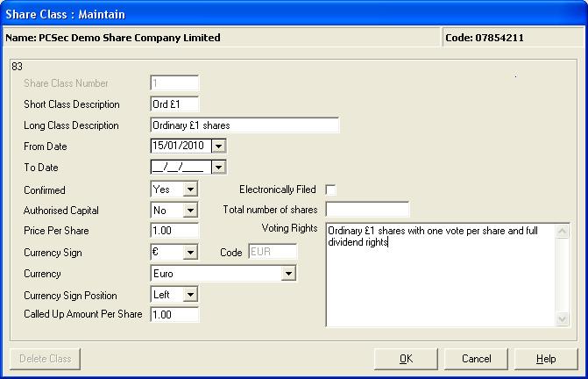The width and height of the screenshot is (588, 379).
Task: Open the From Date calendar dropdown
Action: point(218,146)
